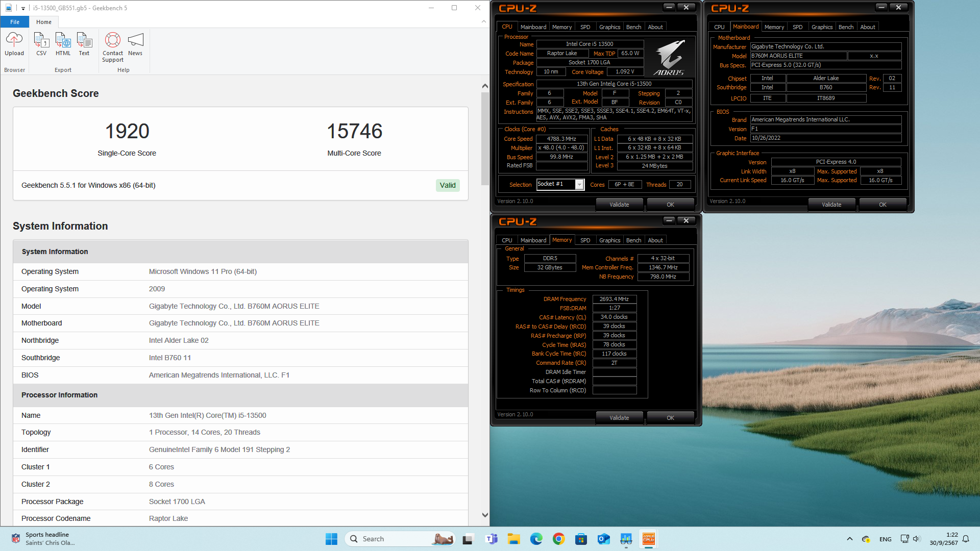Collapse the Geekbench ribbon
Image resolution: width=980 pixels, height=551 pixels.
(483, 22)
